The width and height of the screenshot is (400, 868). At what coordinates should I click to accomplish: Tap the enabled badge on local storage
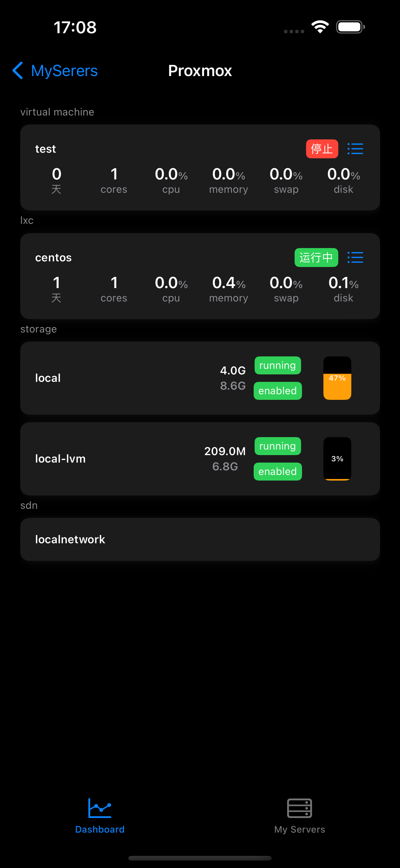[278, 391]
